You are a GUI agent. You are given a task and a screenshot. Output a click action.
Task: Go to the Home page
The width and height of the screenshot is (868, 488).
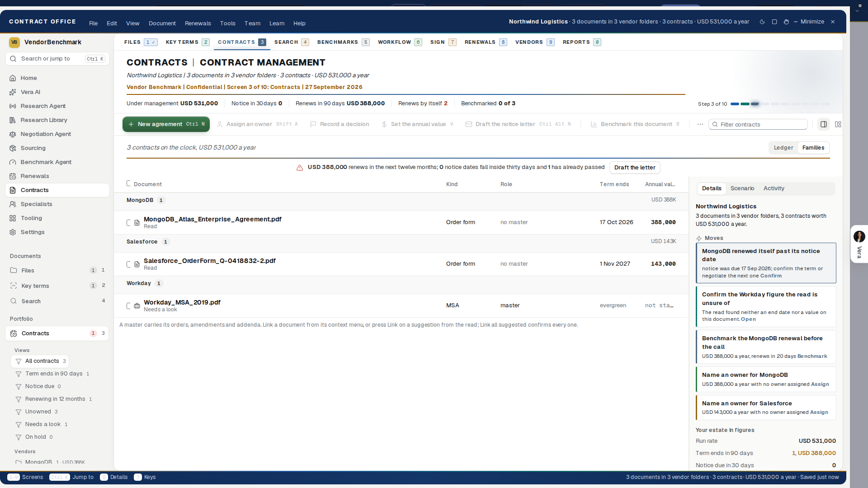coord(57,78)
